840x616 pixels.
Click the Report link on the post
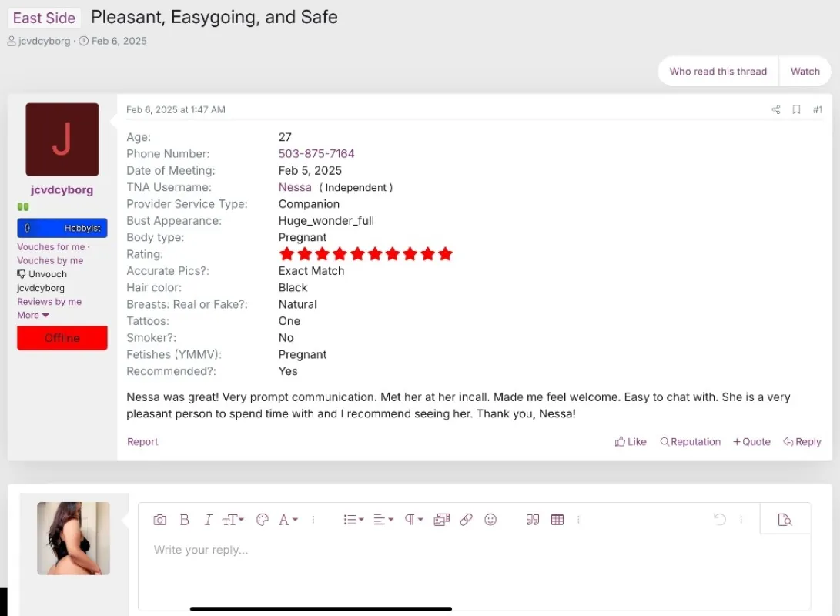coord(142,442)
